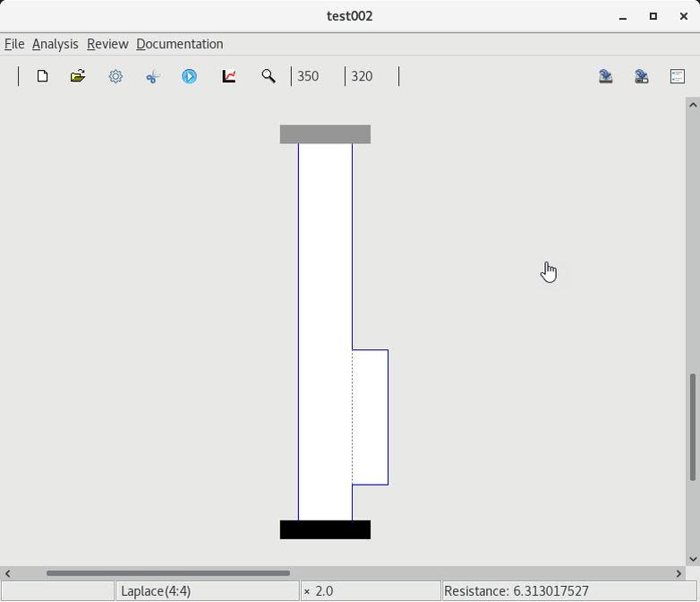
Task: Click the magnifier zoom icon
Action: click(x=268, y=76)
